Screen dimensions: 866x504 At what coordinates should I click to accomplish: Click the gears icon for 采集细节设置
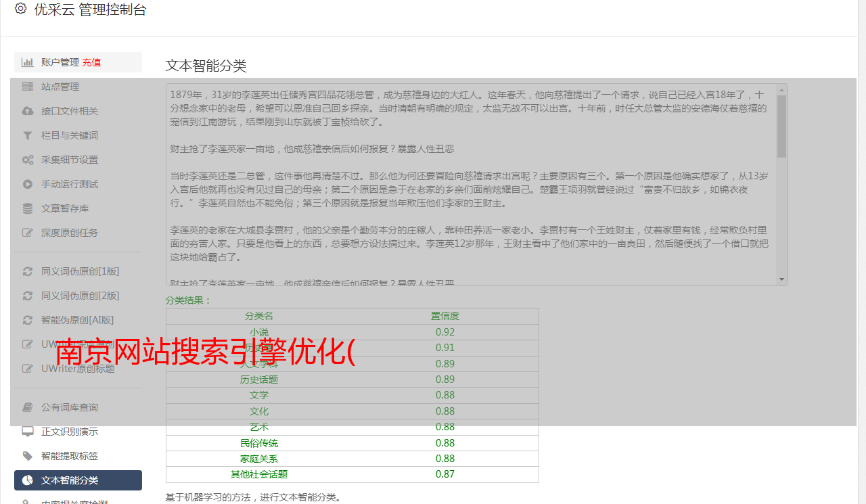coord(27,160)
